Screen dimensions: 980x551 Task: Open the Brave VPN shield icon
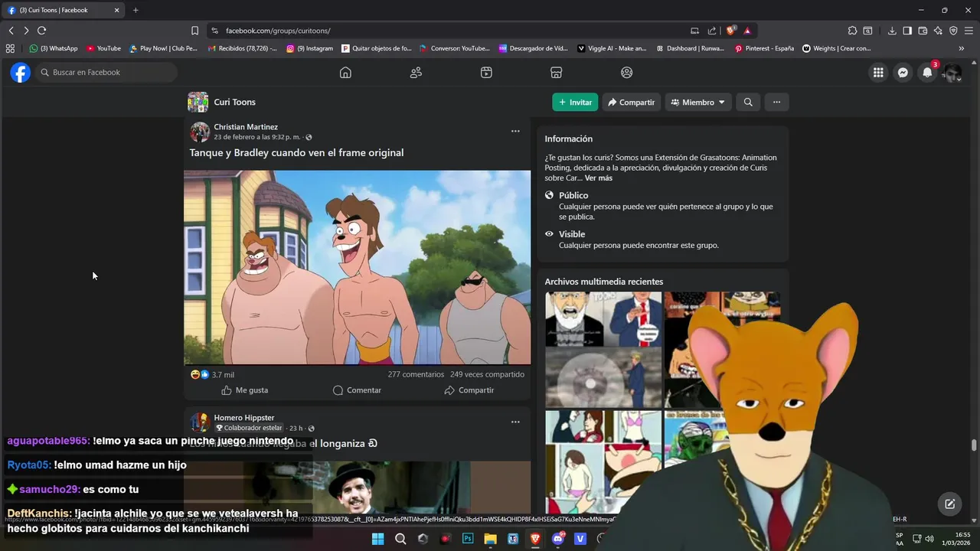[953, 31]
